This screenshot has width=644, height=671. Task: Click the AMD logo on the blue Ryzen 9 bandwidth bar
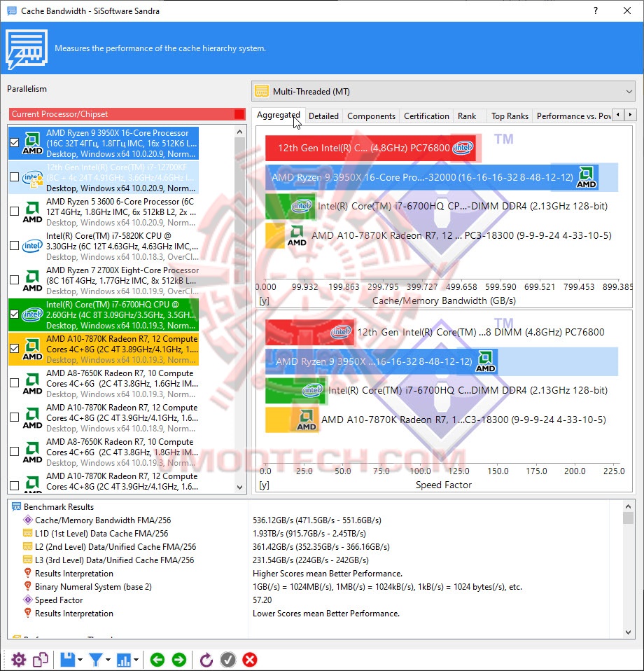tap(587, 178)
